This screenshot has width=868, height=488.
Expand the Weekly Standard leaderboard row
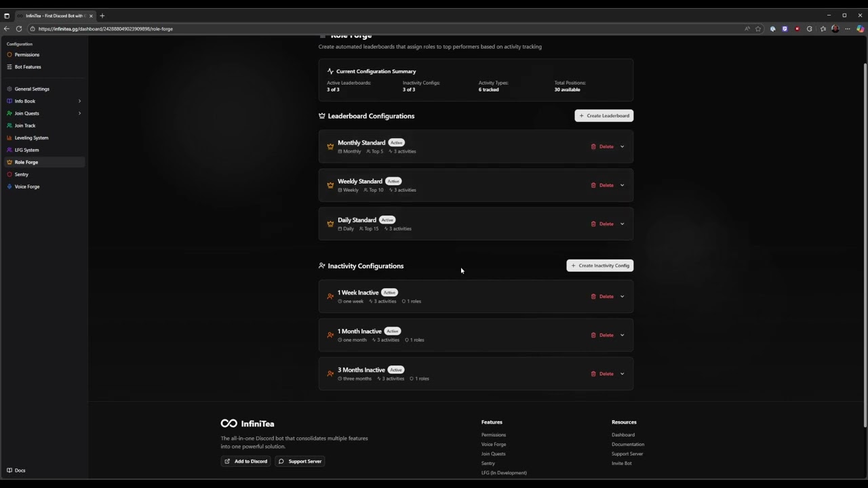point(622,185)
